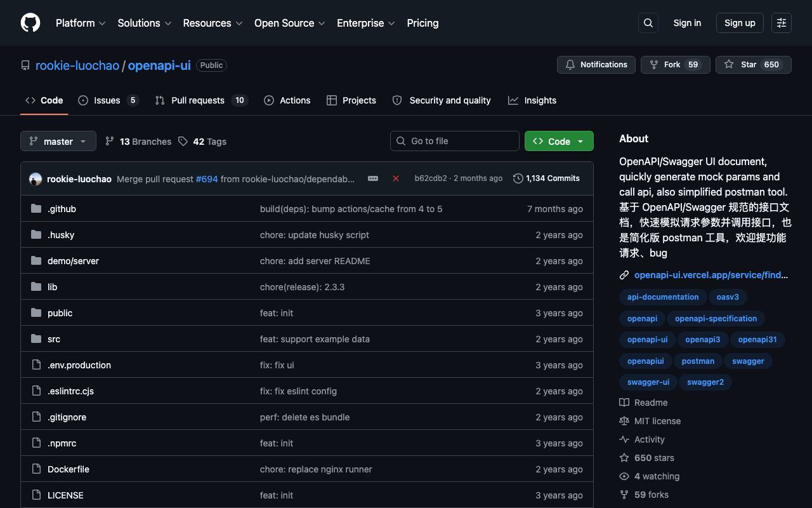The width and height of the screenshot is (812, 508).
Task: Open the green Code dropdown button
Action: pos(559,141)
